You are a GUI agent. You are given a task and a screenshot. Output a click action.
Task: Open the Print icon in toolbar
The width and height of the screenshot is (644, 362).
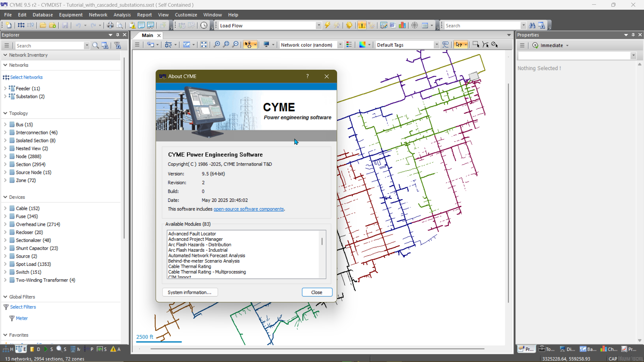[x=110, y=25]
